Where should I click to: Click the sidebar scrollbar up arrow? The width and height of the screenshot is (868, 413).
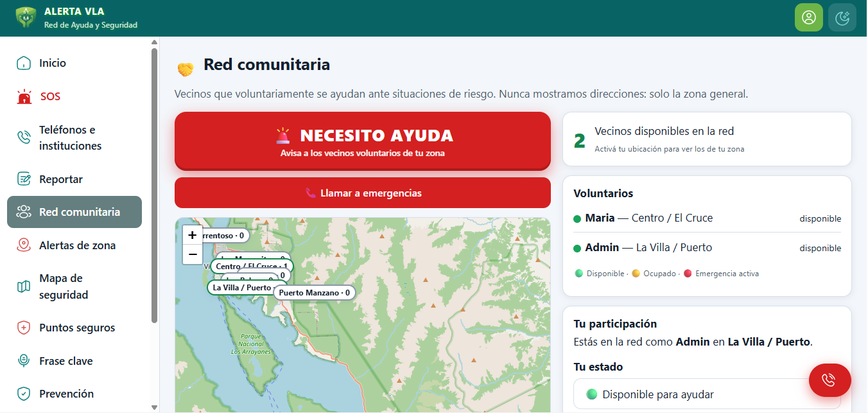tap(154, 42)
